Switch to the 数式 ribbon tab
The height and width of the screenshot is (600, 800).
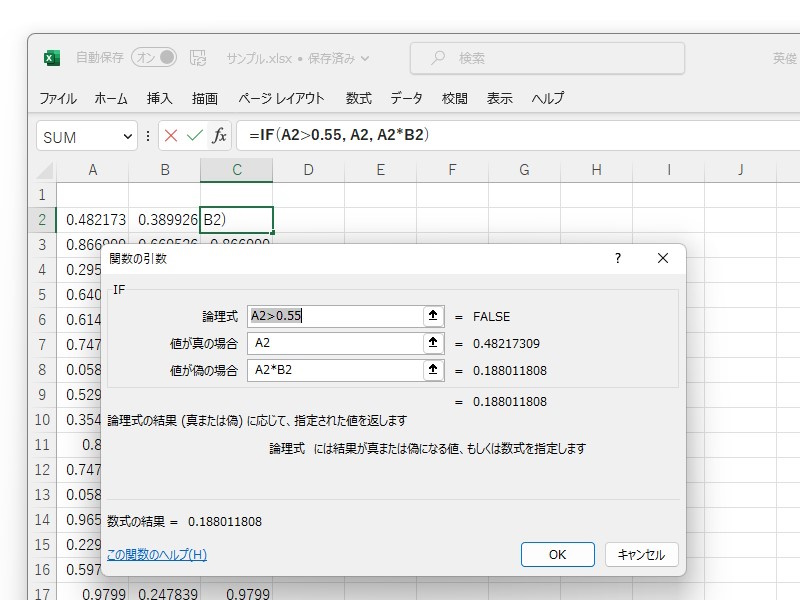coord(358,99)
